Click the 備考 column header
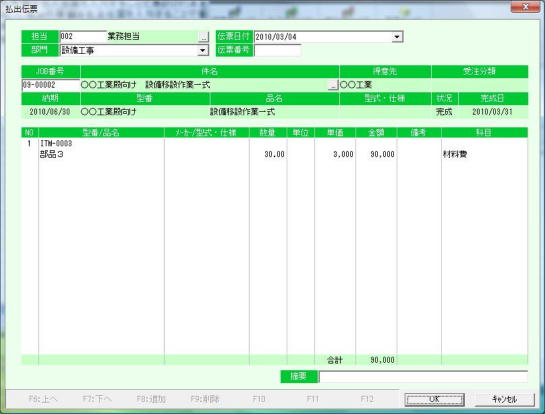The image size is (545, 414). tap(419, 132)
